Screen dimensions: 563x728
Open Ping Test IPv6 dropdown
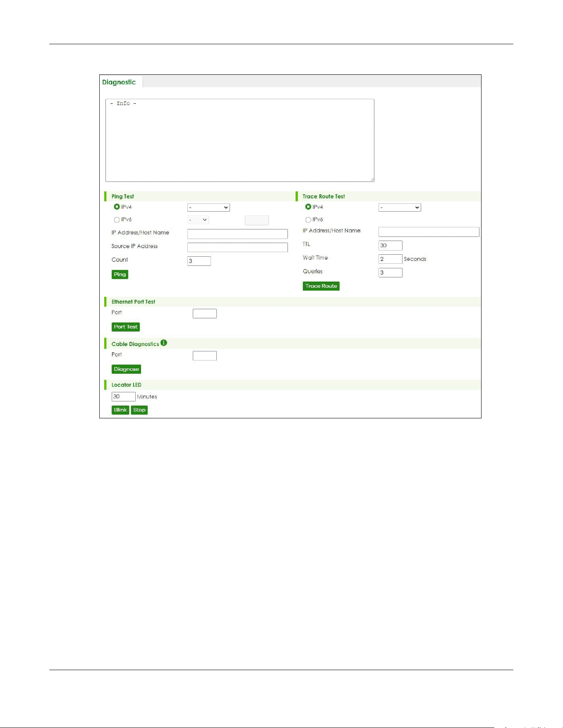(198, 220)
